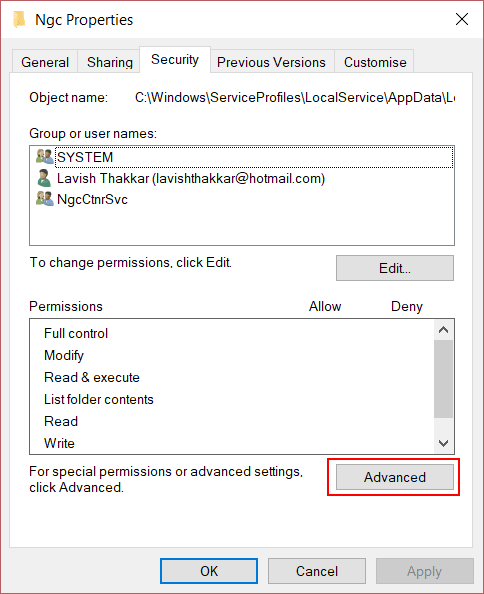Click the Cancel button

[x=317, y=571]
